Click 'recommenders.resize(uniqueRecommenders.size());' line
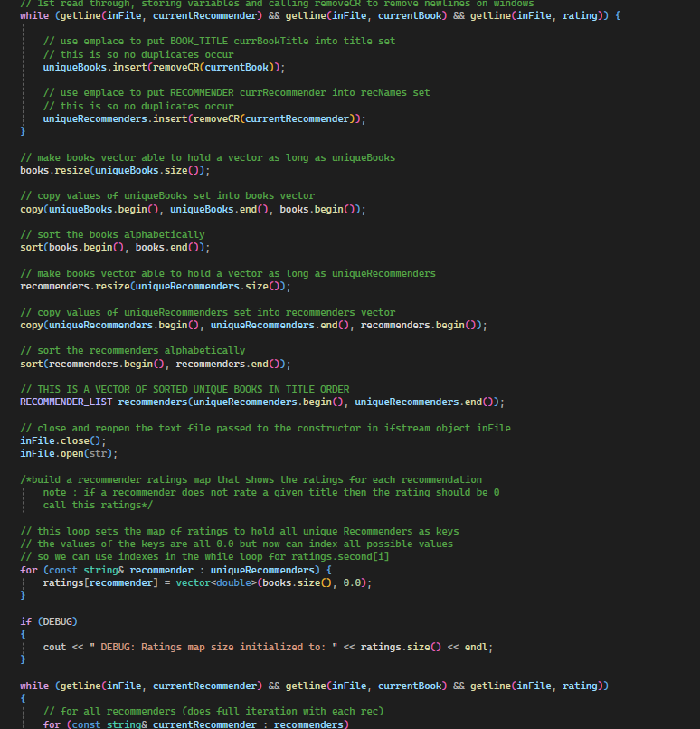700x729 pixels. coord(156,287)
